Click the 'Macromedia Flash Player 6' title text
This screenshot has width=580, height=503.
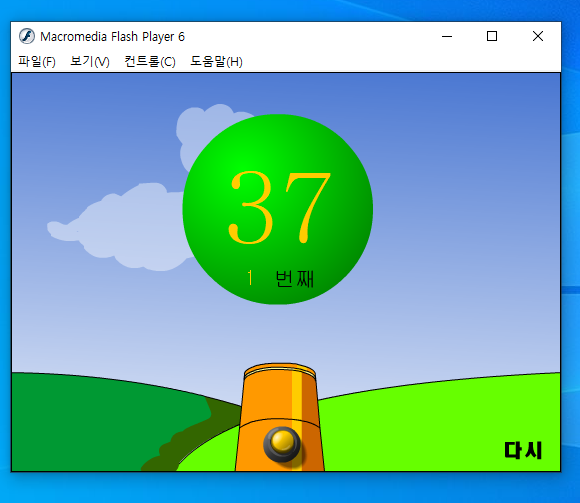click(112, 37)
